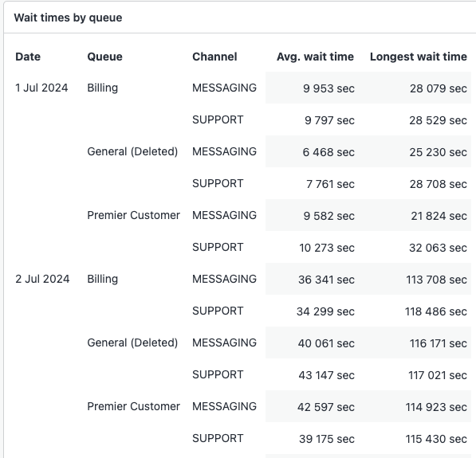Image resolution: width=476 pixels, height=458 pixels.
Task: Click the Queue column header
Action: 104,57
